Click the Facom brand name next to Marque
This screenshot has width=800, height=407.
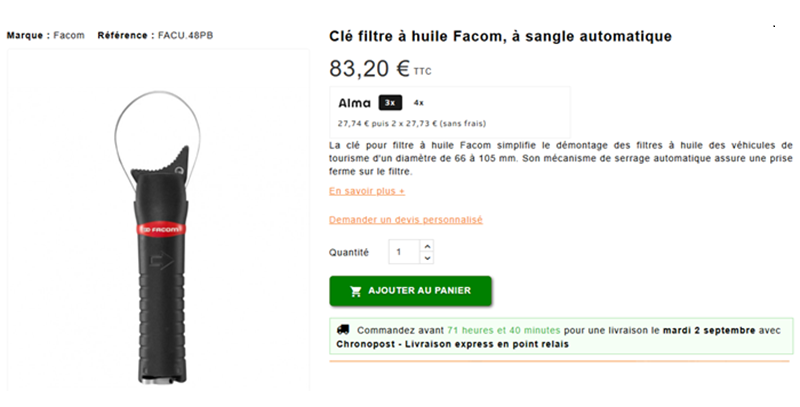[x=69, y=36]
